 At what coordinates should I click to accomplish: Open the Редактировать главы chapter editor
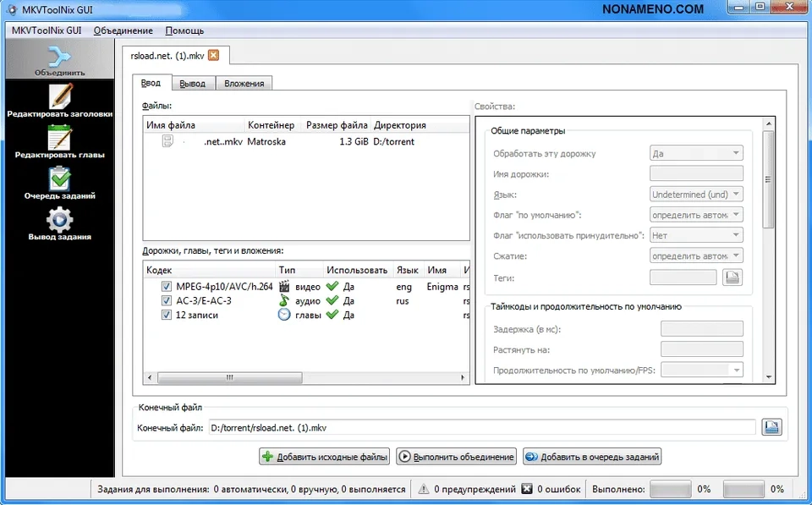click(59, 142)
